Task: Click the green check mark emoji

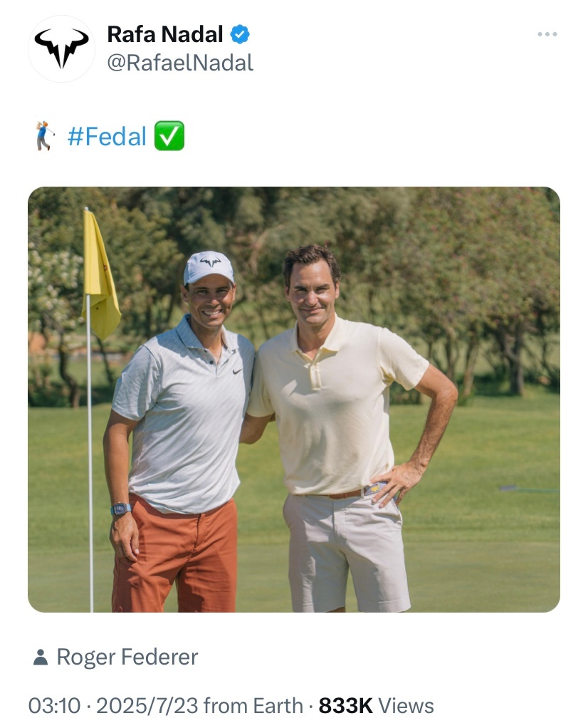Action: [169, 136]
